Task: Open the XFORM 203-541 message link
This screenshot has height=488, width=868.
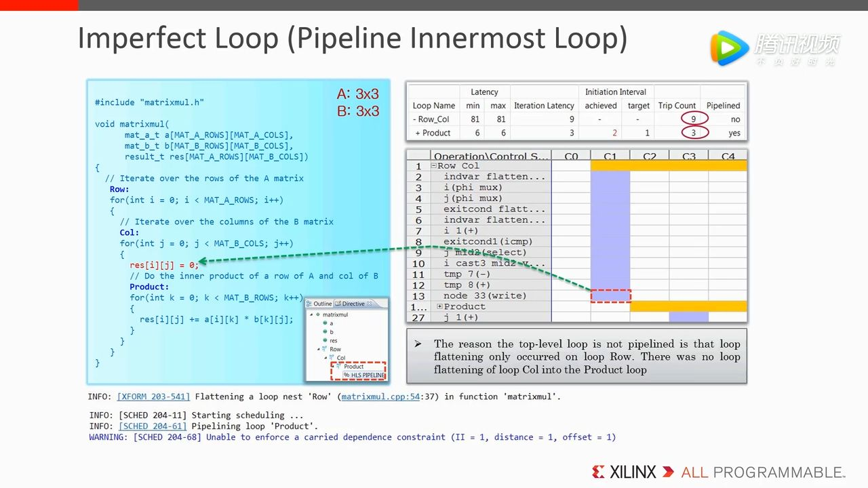Action: click(x=153, y=396)
